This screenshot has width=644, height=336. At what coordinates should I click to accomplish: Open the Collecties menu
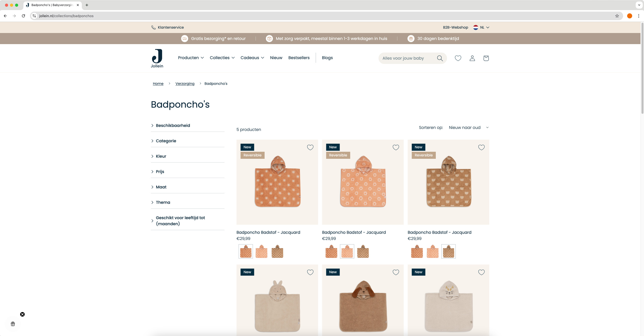[x=222, y=58]
